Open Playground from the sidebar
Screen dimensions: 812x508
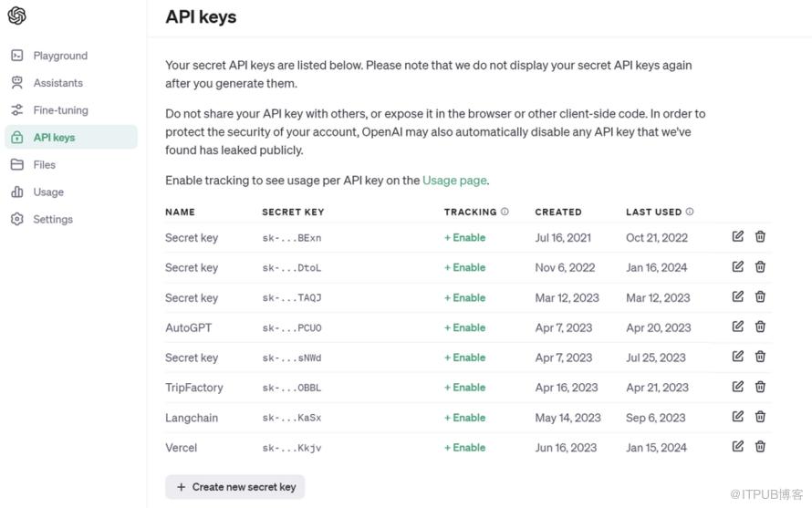tap(60, 56)
